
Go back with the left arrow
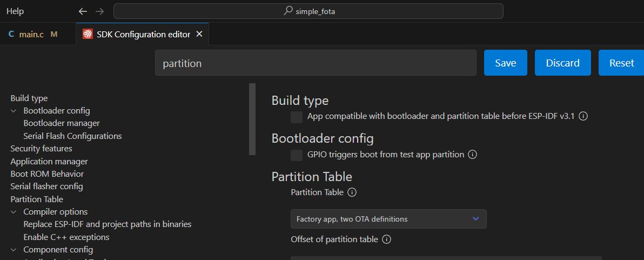83,11
